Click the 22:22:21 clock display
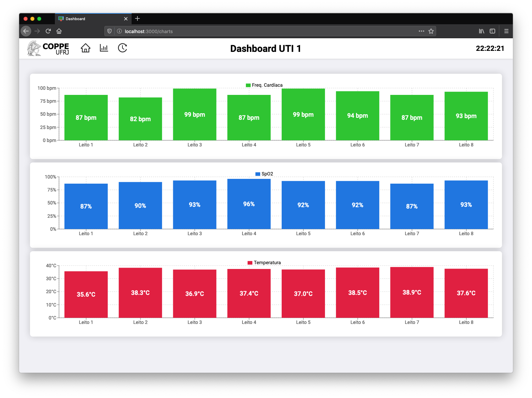The image size is (532, 398). pos(490,48)
